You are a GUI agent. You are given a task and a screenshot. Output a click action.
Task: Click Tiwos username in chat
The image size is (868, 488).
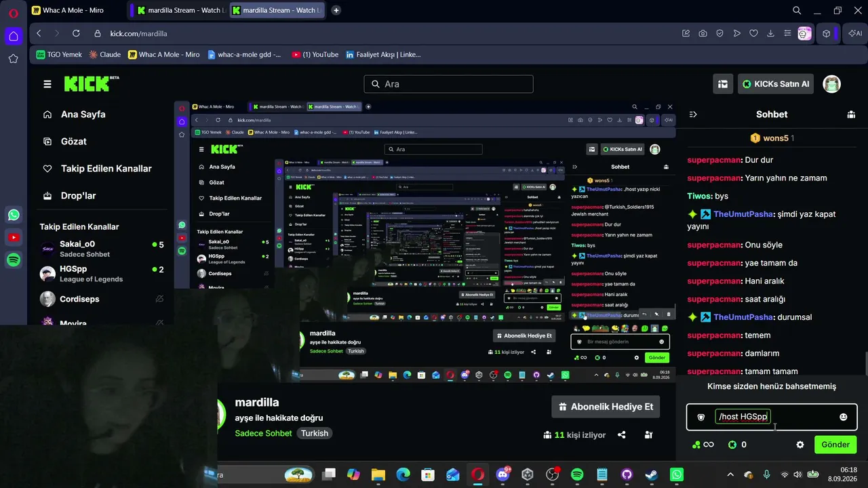700,196
